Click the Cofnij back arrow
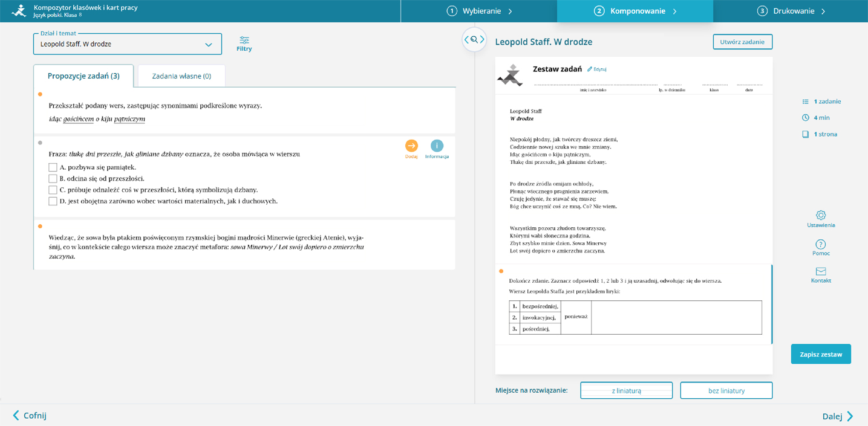This screenshot has height=426, width=868. [x=30, y=416]
